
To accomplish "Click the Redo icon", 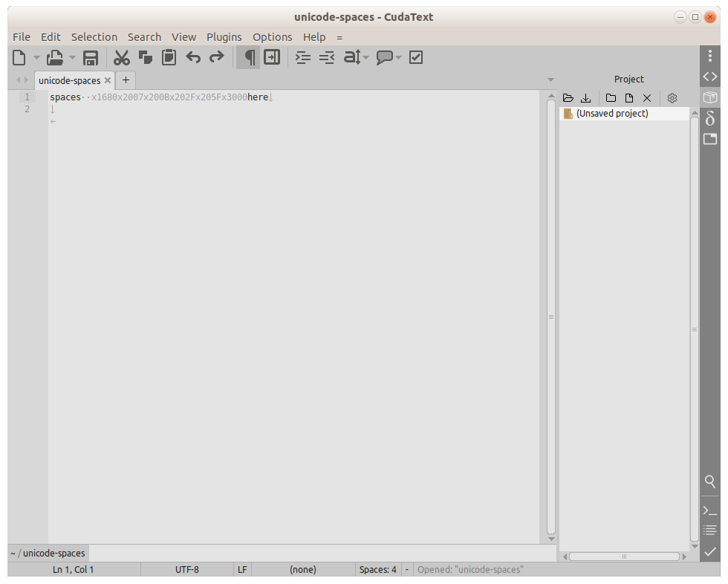I will [x=215, y=57].
